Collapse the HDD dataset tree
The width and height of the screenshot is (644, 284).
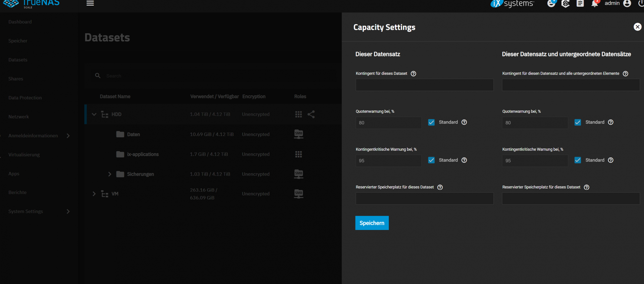pos(94,114)
